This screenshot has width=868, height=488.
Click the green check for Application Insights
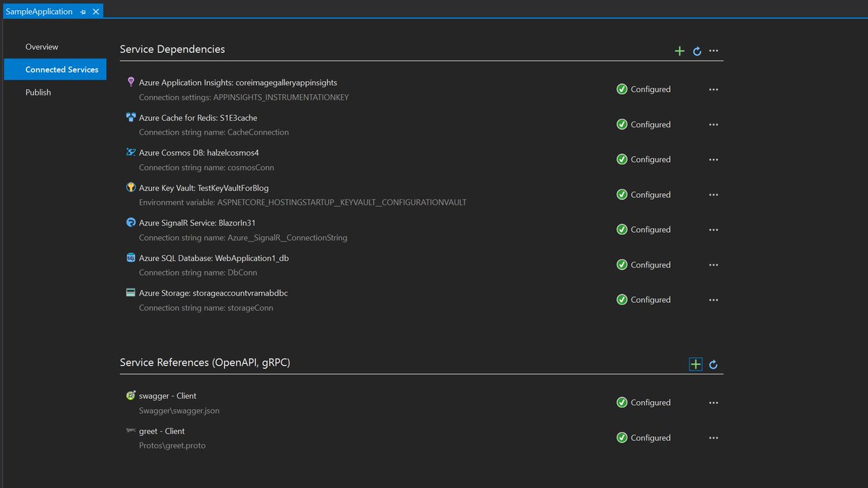622,89
